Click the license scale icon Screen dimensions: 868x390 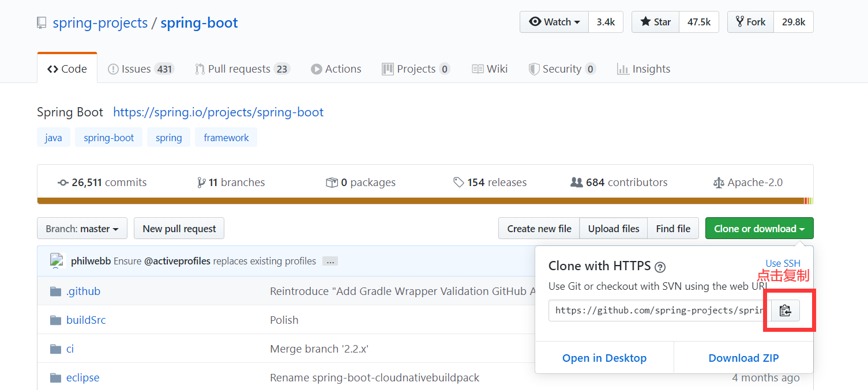point(718,183)
